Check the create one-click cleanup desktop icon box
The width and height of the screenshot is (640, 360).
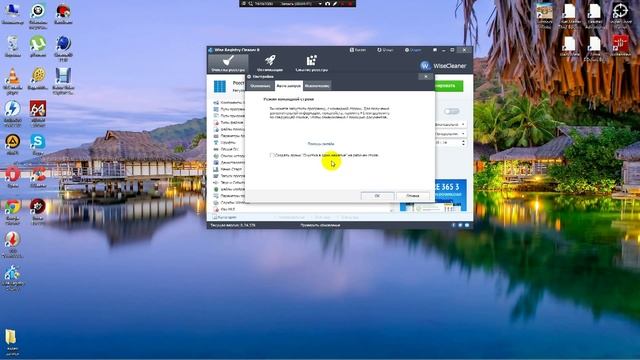(x=272, y=155)
